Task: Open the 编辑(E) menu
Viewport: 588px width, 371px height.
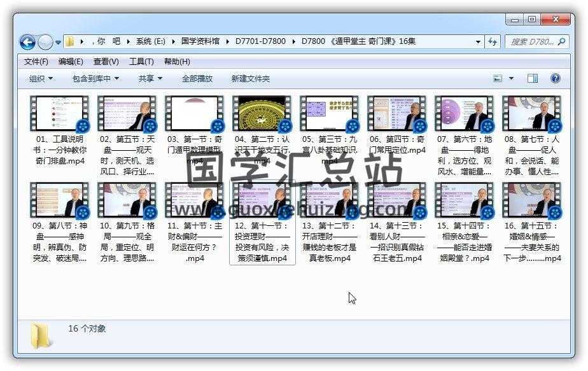Action: (x=71, y=62)
